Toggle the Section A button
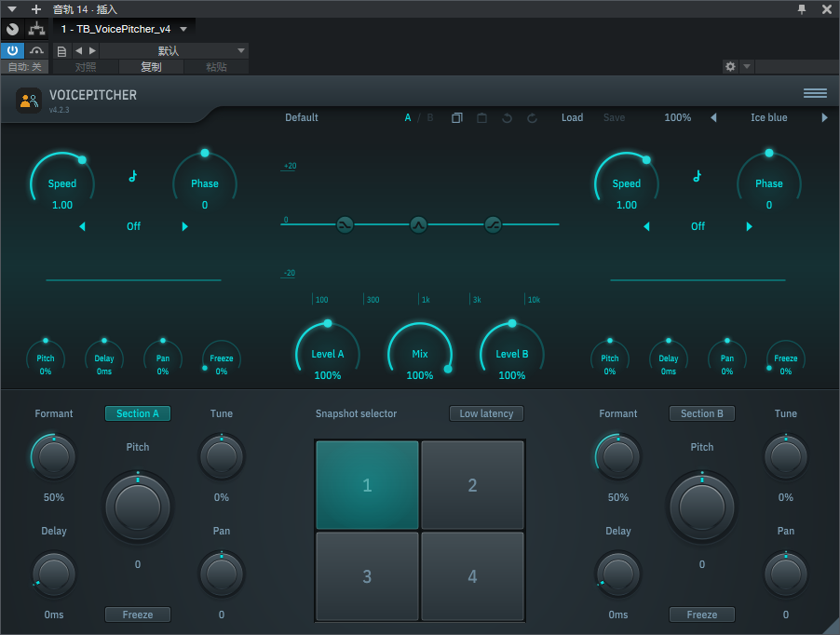 click(138, 413)
